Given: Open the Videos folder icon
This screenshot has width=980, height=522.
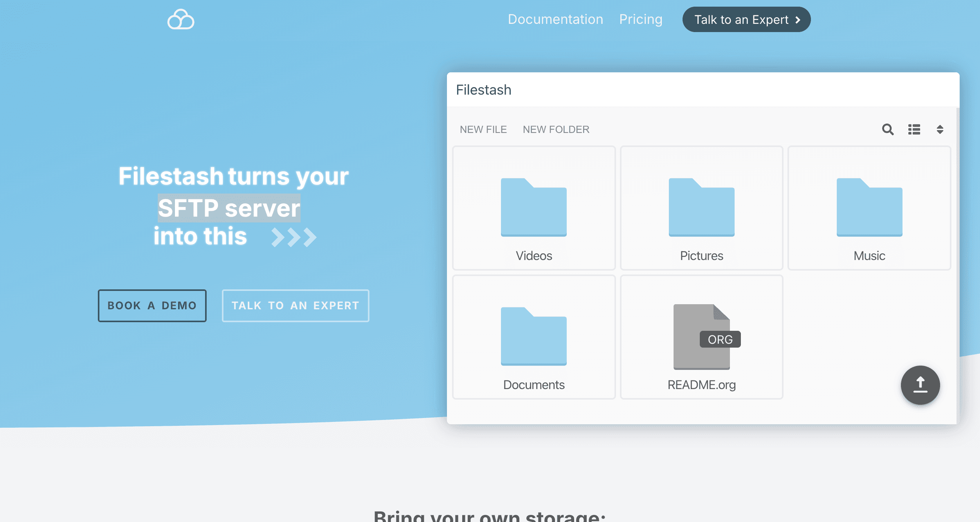Looking at the screenshot, I should (x=533, y=207).
